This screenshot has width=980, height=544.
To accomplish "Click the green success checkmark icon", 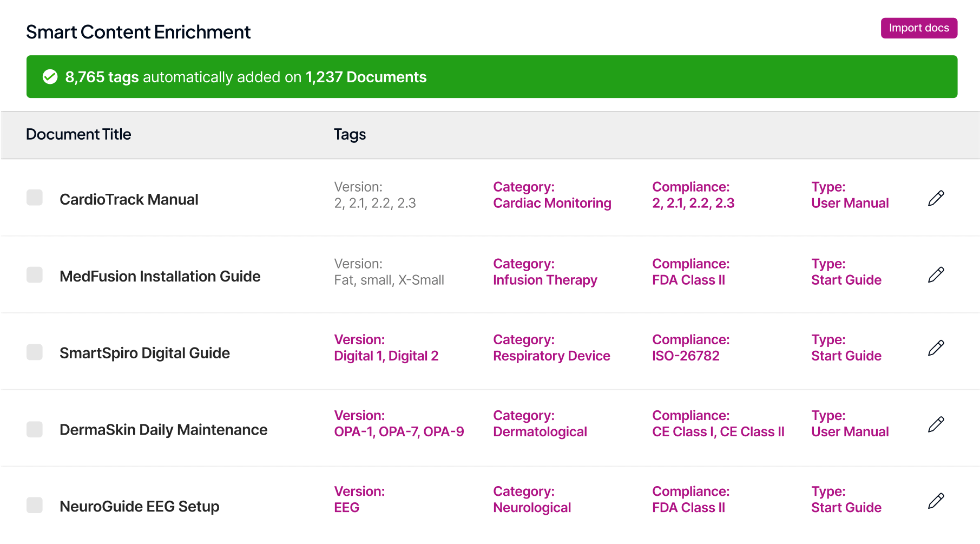I will 50,77.
